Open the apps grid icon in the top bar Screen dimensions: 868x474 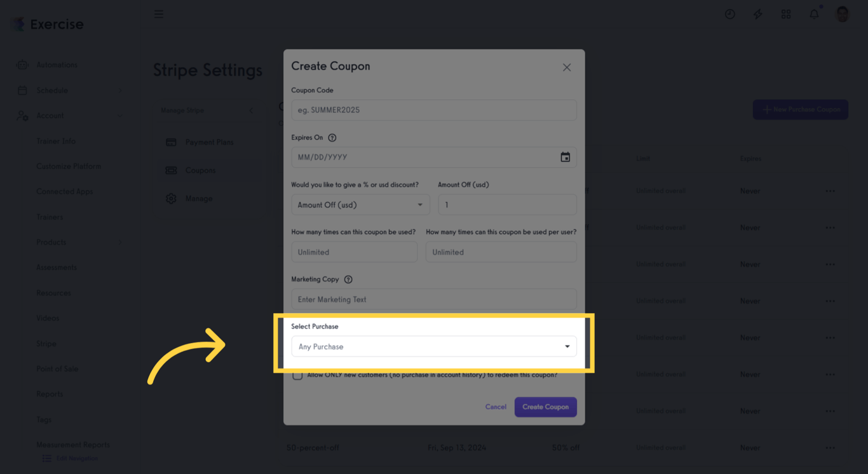pos(786,13)
